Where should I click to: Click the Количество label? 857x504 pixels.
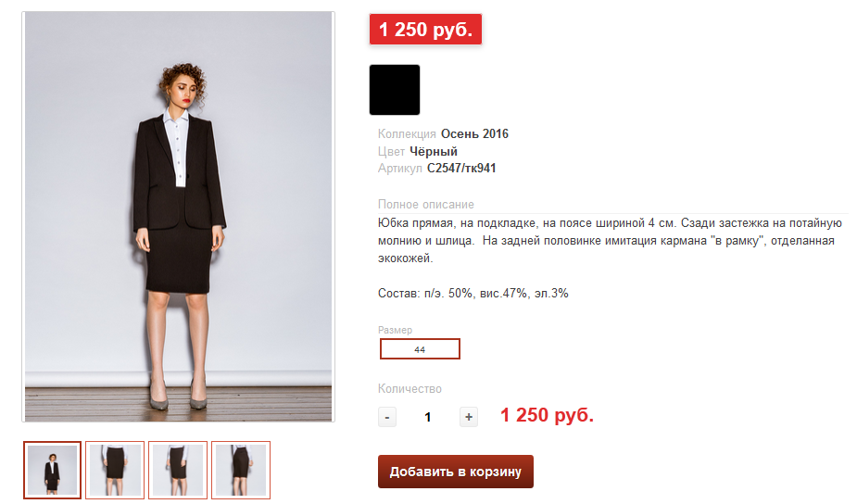(410, 389)
